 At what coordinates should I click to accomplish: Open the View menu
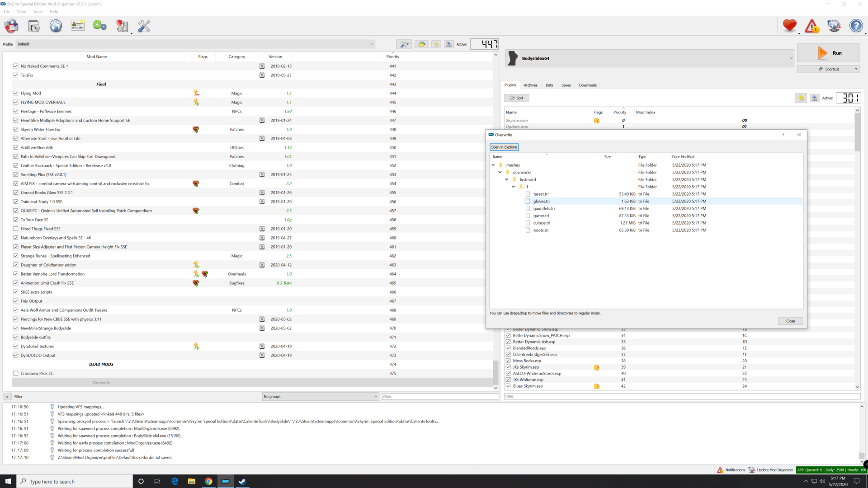coord(21,12)
